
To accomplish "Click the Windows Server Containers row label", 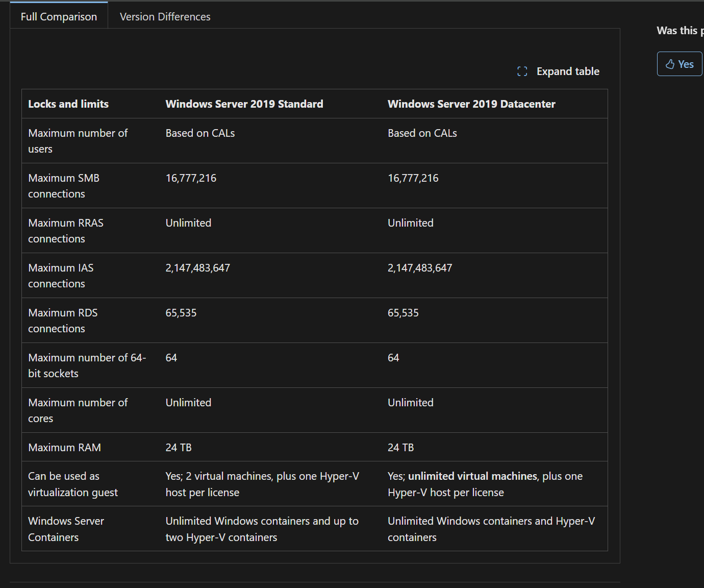I will pyautogui.click(x=66, y=529).
